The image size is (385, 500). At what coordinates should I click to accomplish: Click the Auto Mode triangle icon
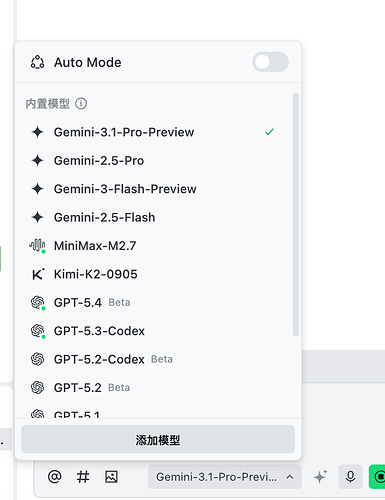(x=37, y=62)
